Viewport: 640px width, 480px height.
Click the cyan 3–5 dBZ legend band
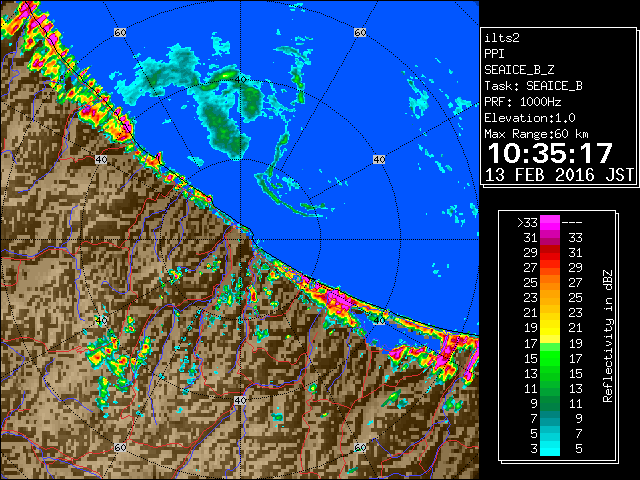click(550, 448)
